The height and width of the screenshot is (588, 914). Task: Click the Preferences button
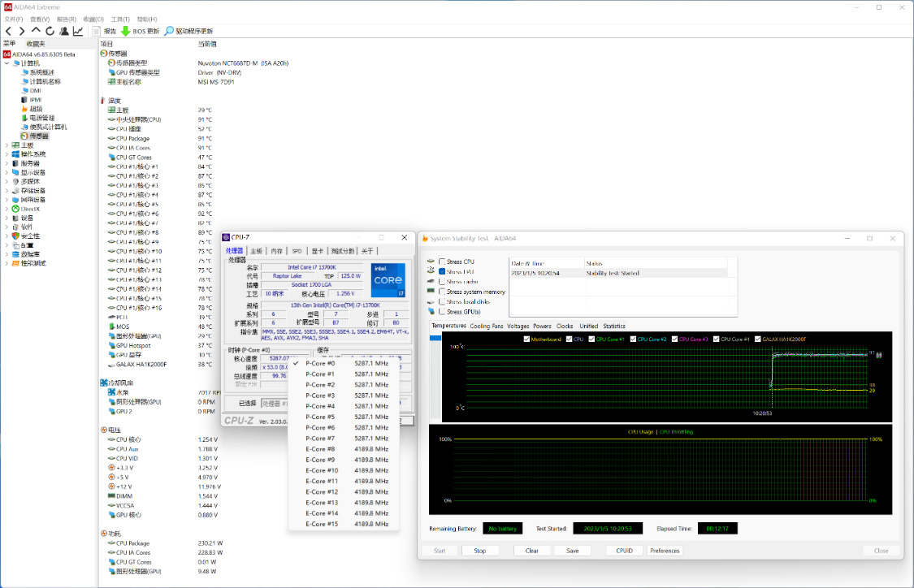(x=665, y=551)
